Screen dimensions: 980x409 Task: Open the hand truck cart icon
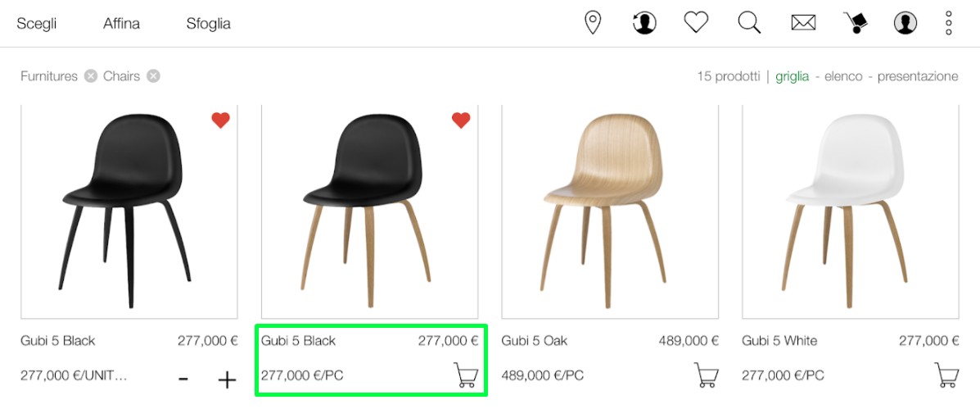tap(855, 23)
